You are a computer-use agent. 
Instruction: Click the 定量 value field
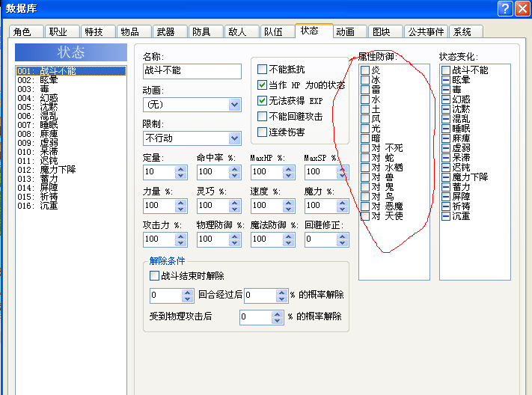click(x=159, y=172)
